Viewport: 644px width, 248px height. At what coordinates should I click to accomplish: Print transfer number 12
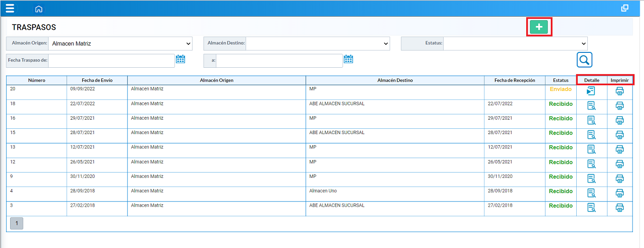pos(620,164)
